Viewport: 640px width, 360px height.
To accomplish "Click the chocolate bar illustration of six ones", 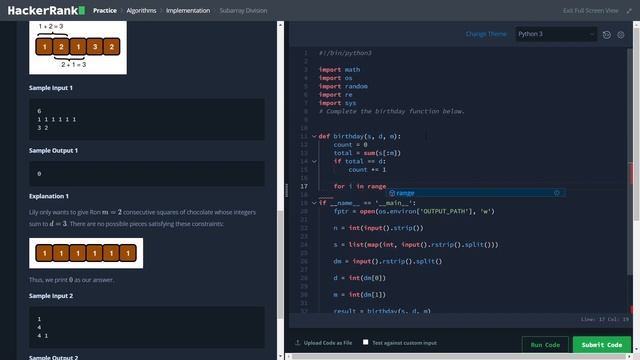I will pyautogui.click(x=86, y=253).
